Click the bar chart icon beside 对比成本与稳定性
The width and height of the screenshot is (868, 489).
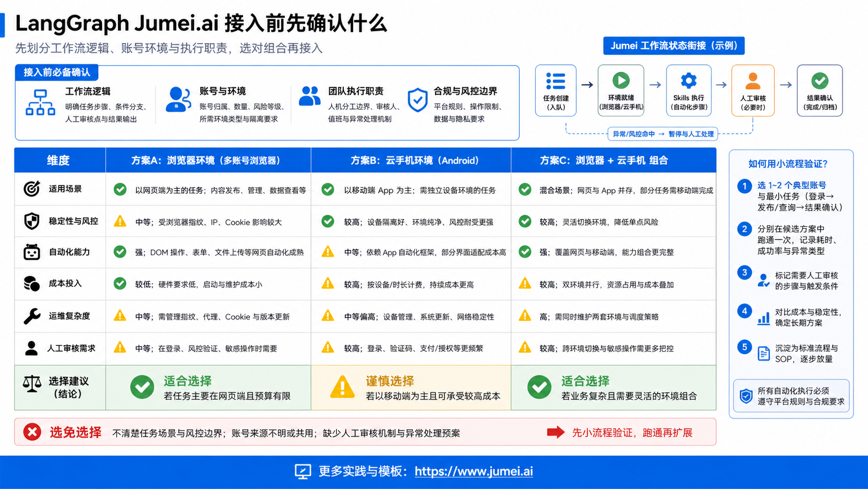point(764,318)
